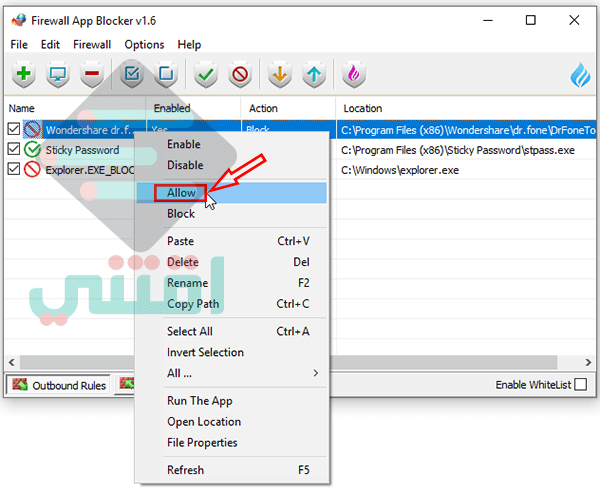
Task: Expand the All ... submenu arrow
Action: coord(316,373)
